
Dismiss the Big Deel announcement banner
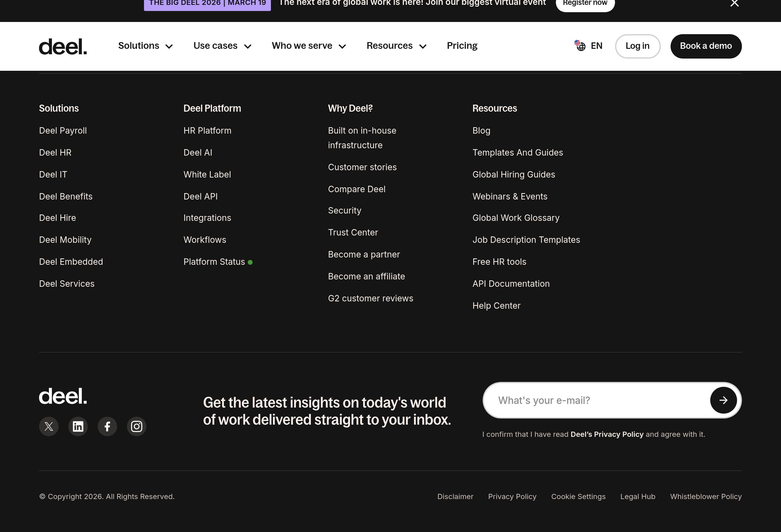(734, 3)
